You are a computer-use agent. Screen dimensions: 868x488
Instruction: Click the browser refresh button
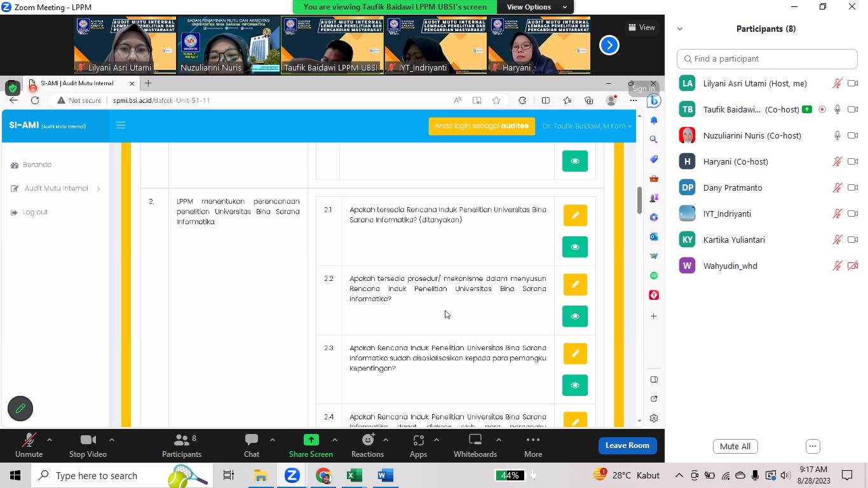coord(35,100)
